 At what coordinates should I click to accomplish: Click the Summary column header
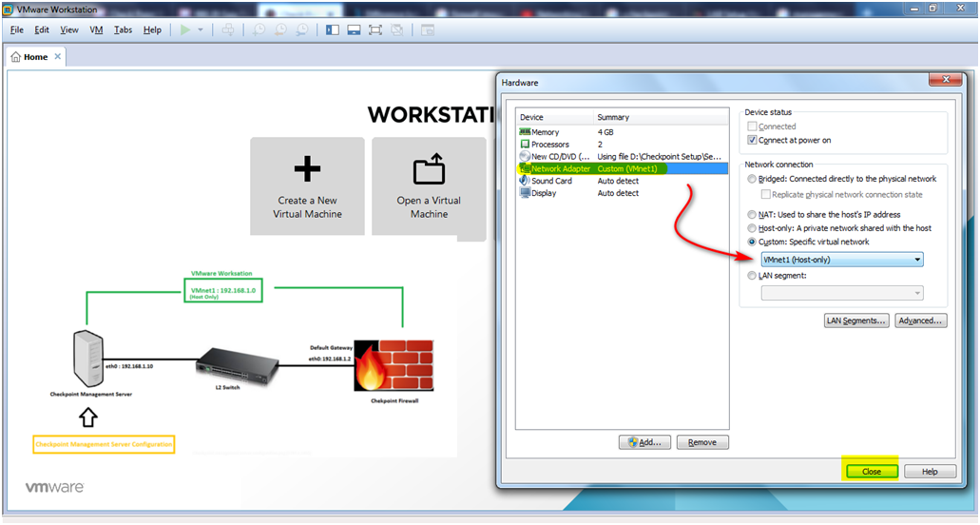661,118
